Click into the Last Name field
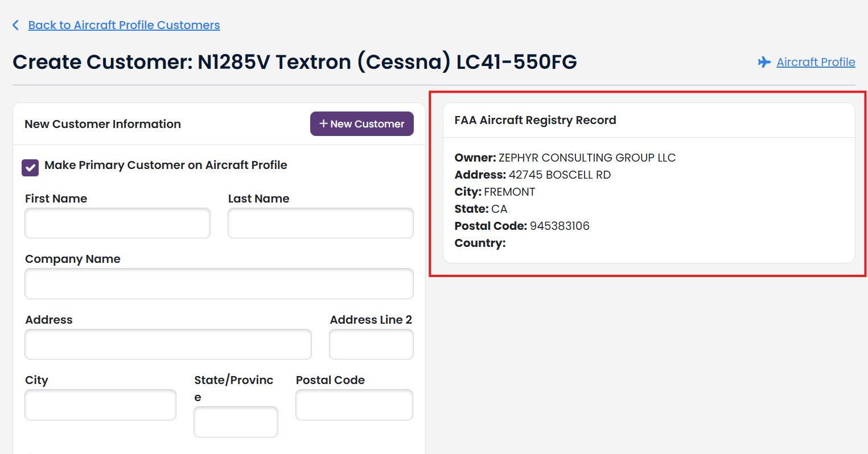This screenshot has width=868, height=454. [320, 223]
